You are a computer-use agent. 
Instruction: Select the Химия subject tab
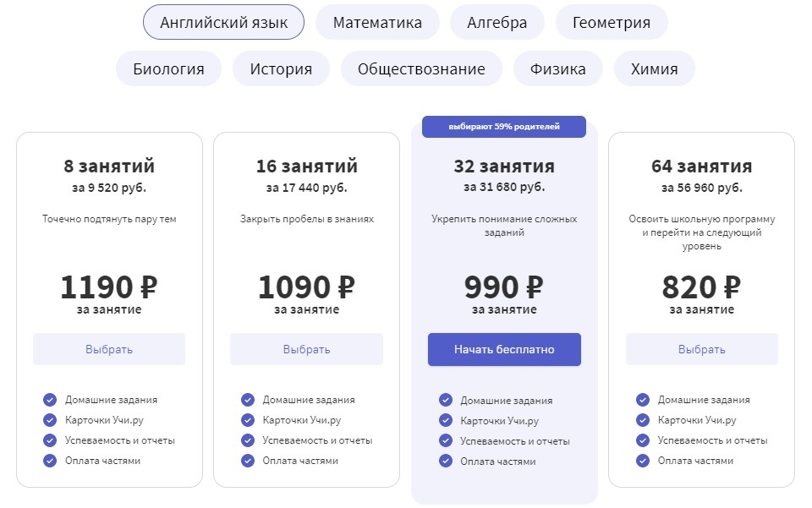pos(655,69)
